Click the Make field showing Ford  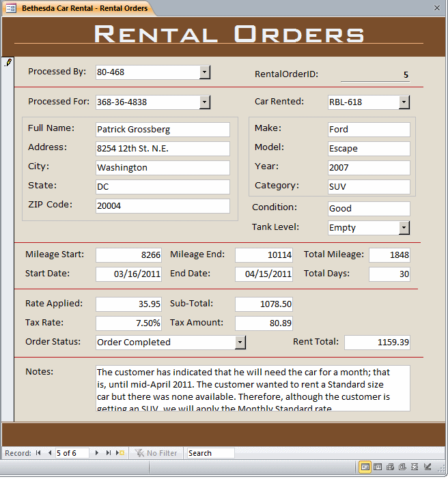[x=369, y=130]
